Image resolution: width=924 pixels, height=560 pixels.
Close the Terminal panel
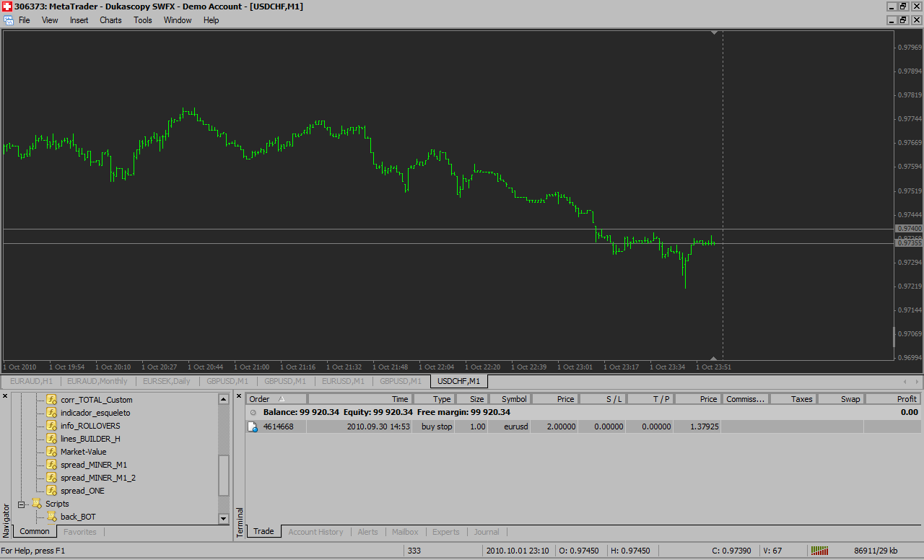click(x=239, y=396)
